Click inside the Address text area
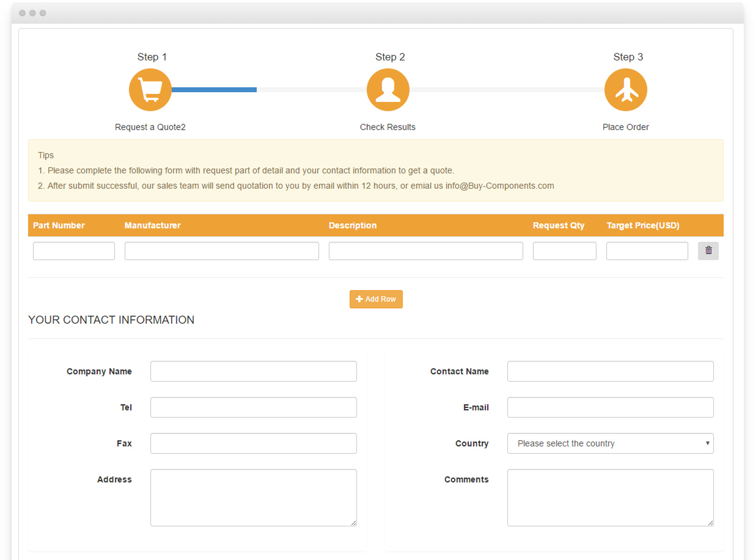This screenshot has height=560, width=755. tap(253, 498)
